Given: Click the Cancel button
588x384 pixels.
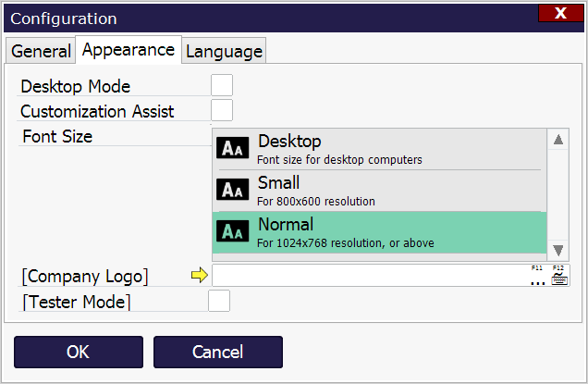Looking at the screenshot, I should point(217,352).
